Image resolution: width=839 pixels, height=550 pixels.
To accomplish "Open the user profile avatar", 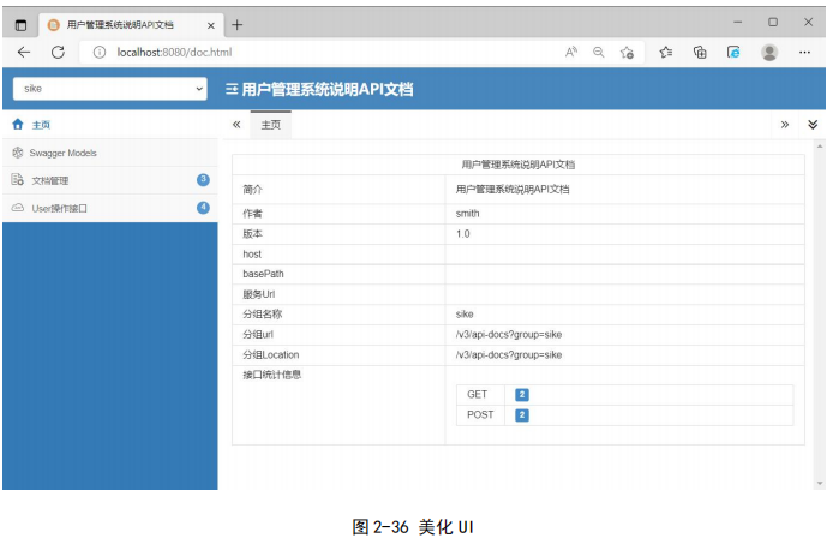I will (x=769, y=52).
